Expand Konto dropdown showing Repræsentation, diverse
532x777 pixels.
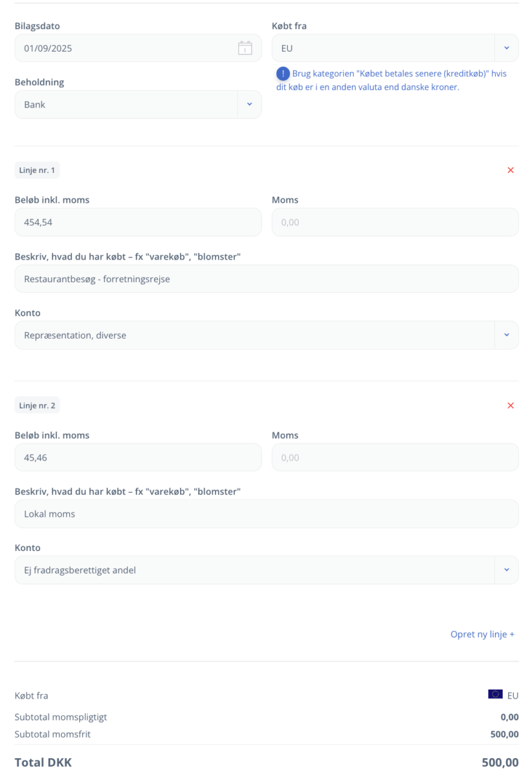pos(267,335)
